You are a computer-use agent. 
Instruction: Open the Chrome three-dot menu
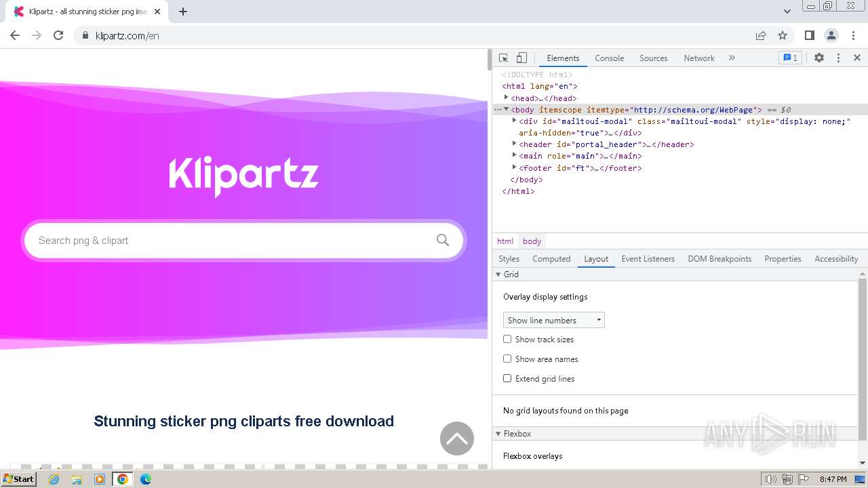point(852,35)
